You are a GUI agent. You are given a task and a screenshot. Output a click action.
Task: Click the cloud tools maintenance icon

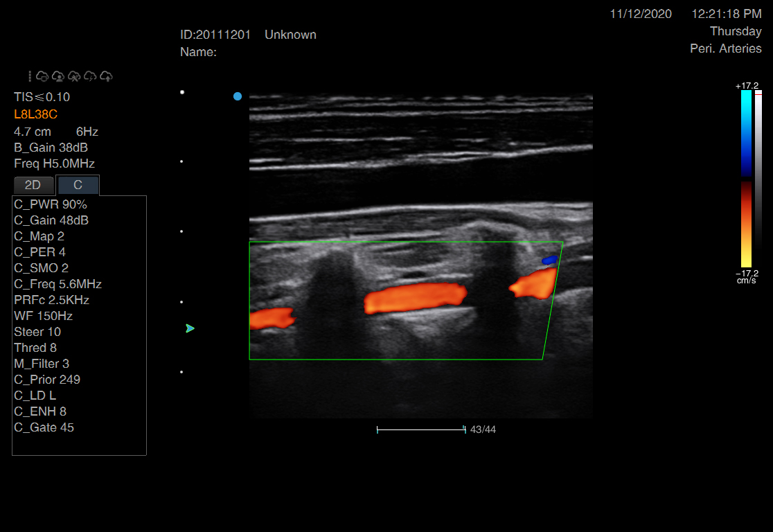tap(74, 76)
